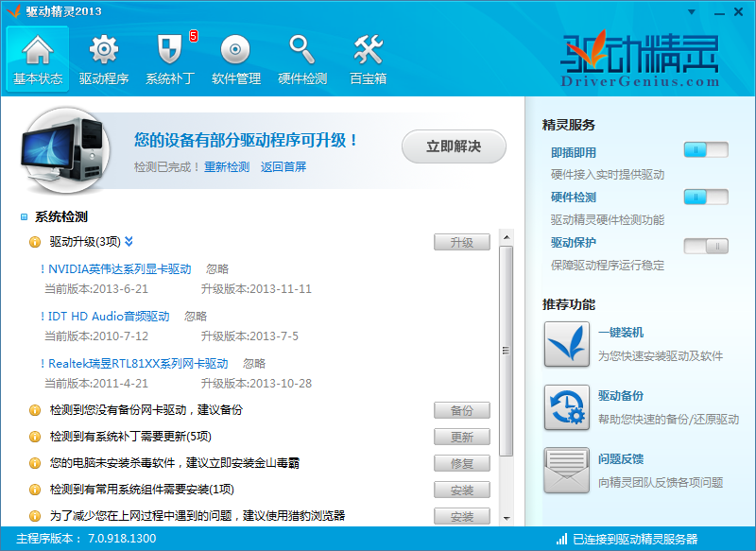756x551 pixels.
Task: Click the 更新 button for system patches
Action: click(462, 438)
